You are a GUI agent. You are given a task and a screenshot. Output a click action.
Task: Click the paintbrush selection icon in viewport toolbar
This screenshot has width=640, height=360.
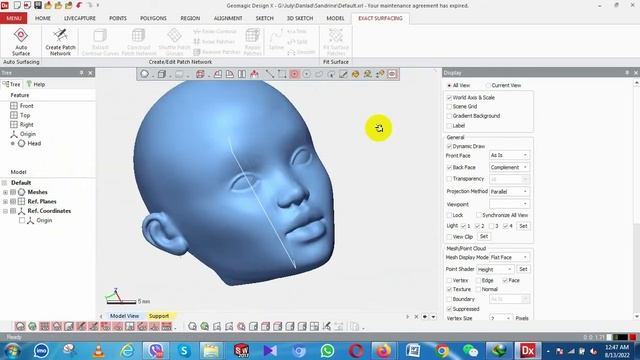point(343,74)
